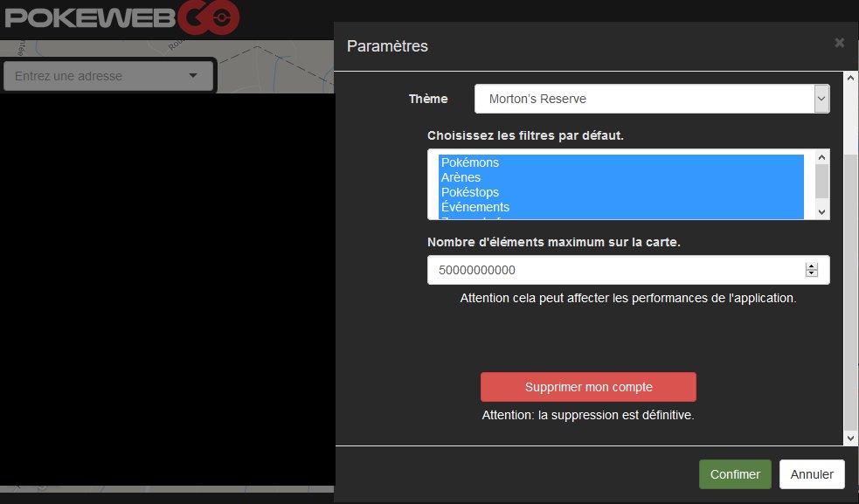Screen dimensions: 859x504
Task: Cancel with the Annuler button
Action: tap(812, 474)
